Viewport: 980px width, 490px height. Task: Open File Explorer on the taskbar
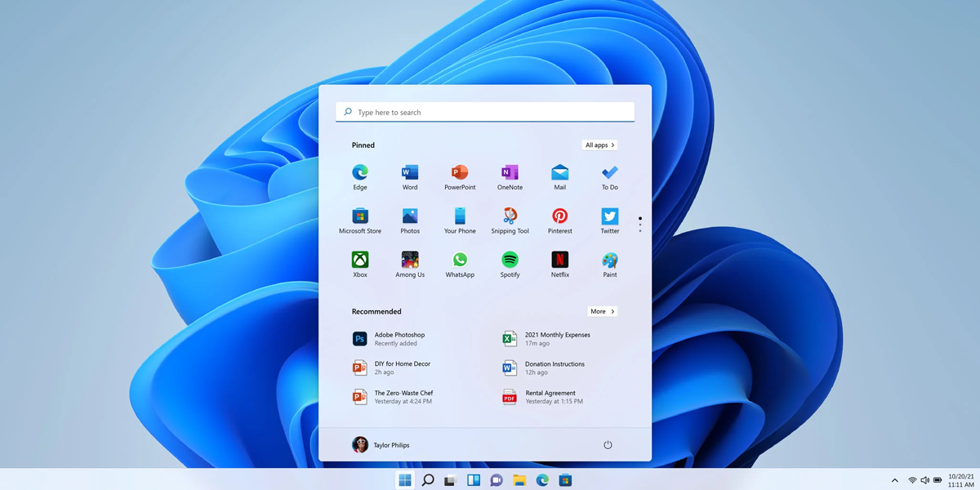pyautogui.click(x=519, y=480)
